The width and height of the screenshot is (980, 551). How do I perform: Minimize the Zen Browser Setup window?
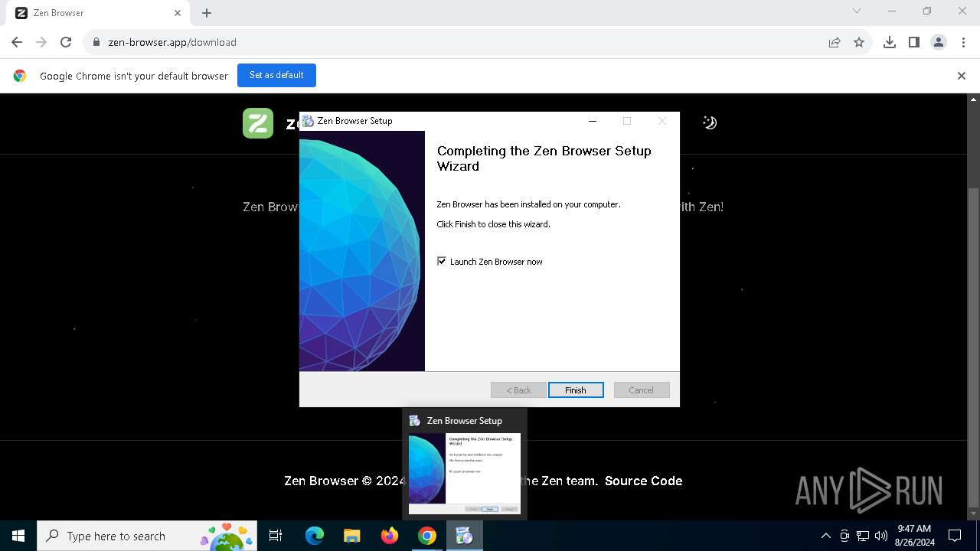tap(592, 121)
